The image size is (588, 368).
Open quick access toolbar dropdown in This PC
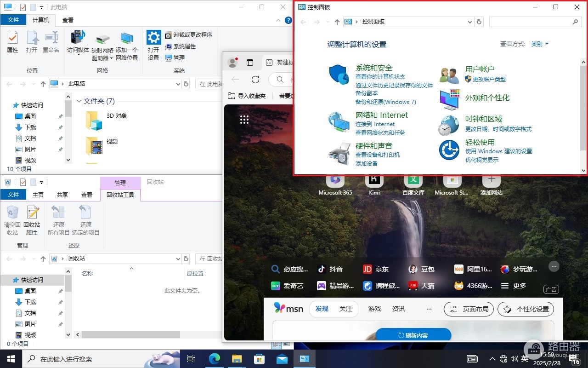pyautogui.click(x=42, y=7)
